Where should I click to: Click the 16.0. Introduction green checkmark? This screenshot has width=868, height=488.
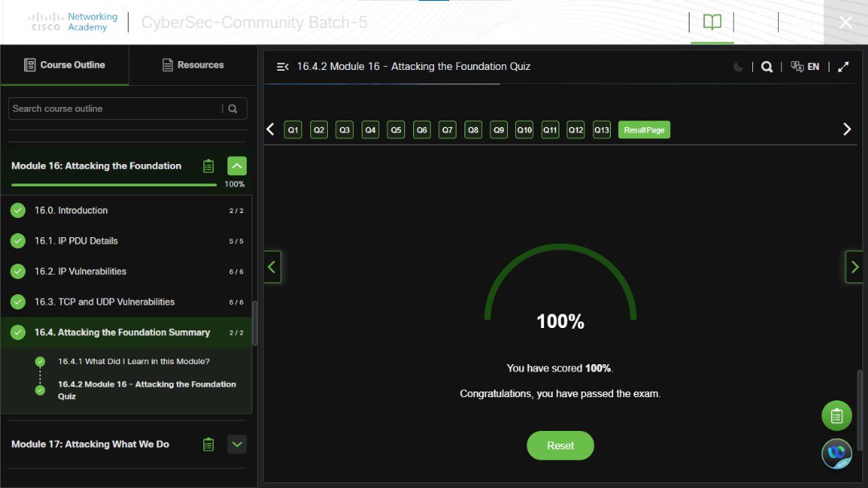pyautogui.click(x=18, y=211)
